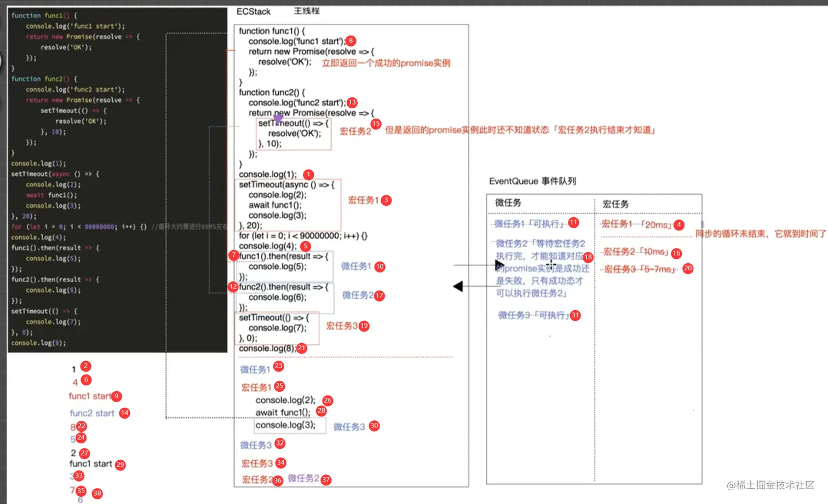Select marker 8 next to 'func1 start' log line

coord(350,40)
